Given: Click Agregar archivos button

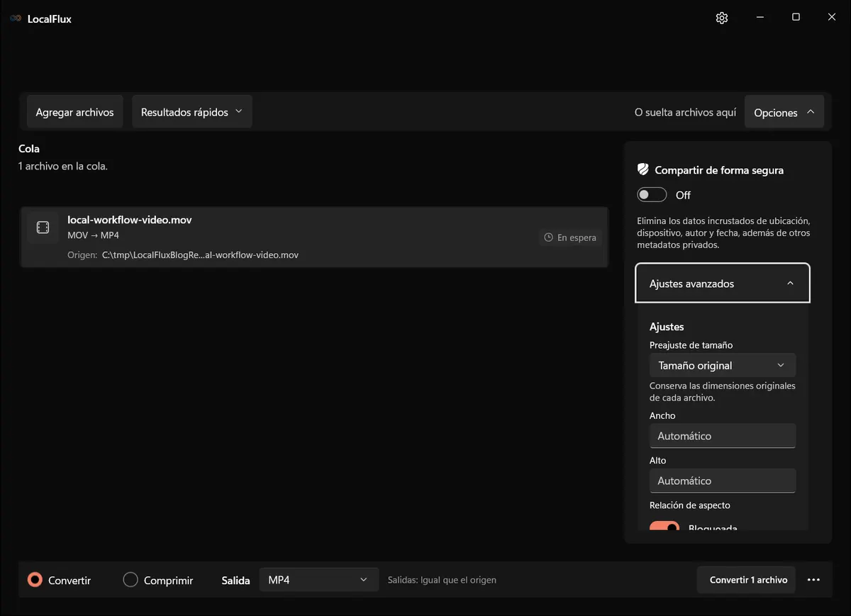Looking at the screenshot, I should point(75,112).
